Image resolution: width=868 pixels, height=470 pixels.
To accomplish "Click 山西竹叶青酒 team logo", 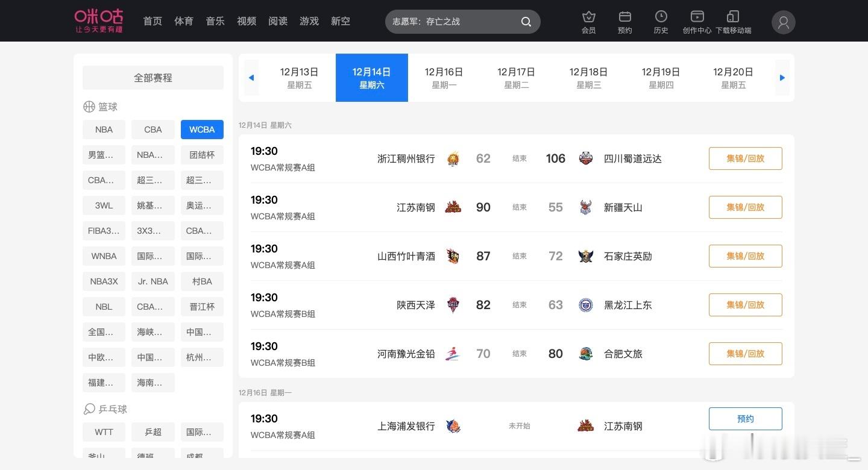I will (453, 256).
